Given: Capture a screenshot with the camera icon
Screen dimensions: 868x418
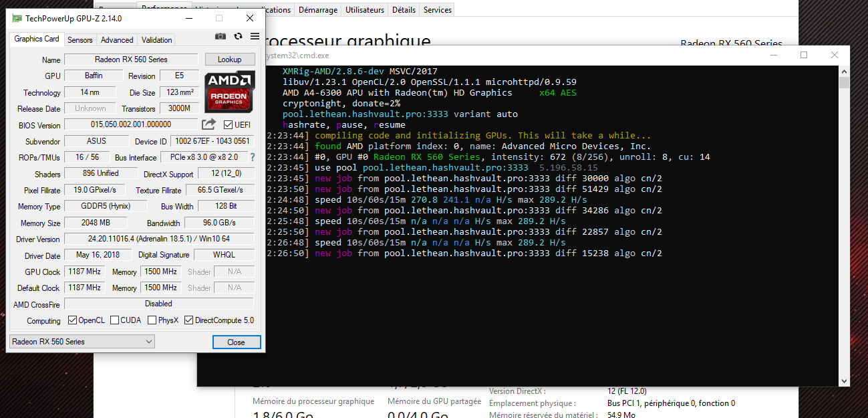Looking at the screenshot, I should [220, 36].
